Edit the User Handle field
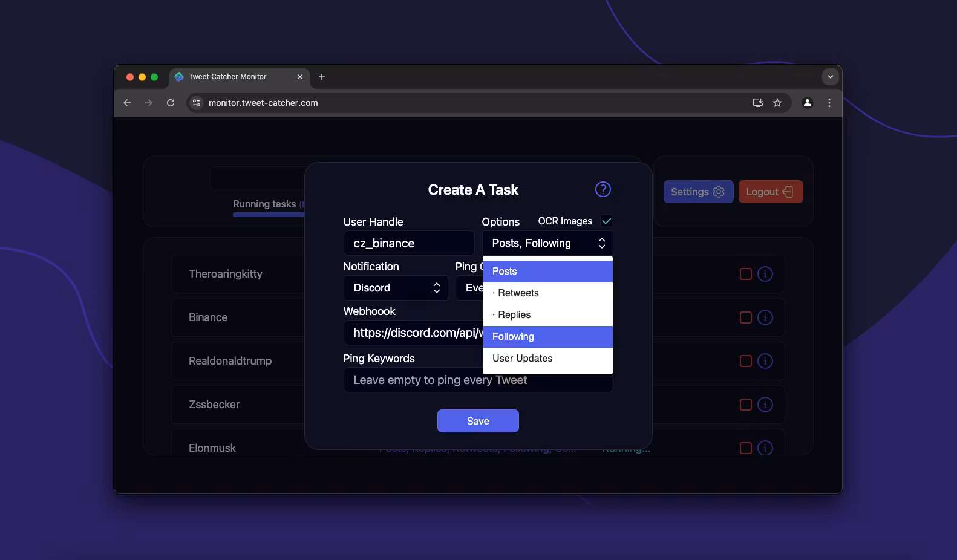This screenshot has height=560, width=957. tap(408, 243)
